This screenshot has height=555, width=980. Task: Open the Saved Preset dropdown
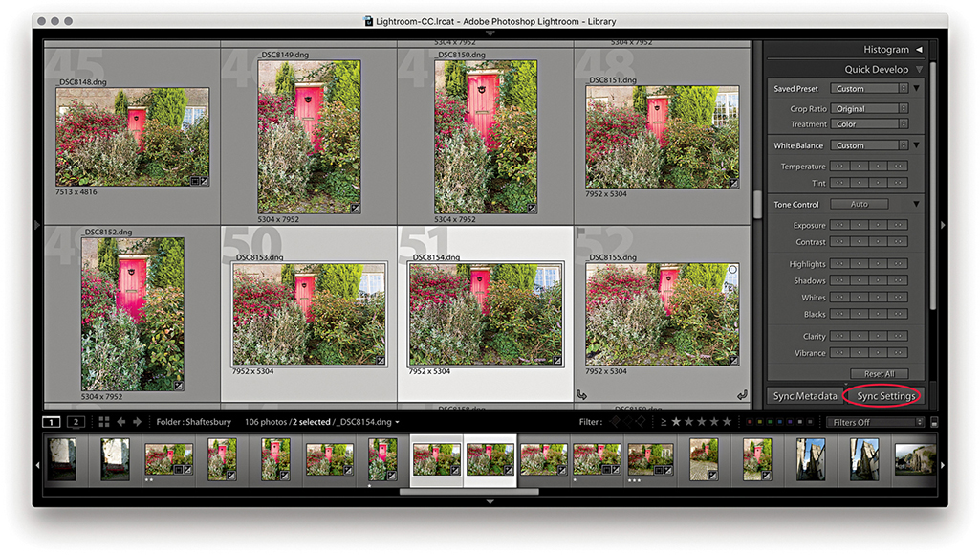pos(868,89)
